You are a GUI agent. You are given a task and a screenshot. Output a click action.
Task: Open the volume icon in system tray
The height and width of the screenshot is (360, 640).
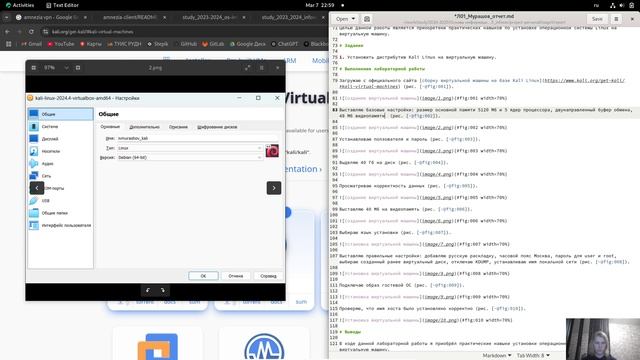click(622, 5)
